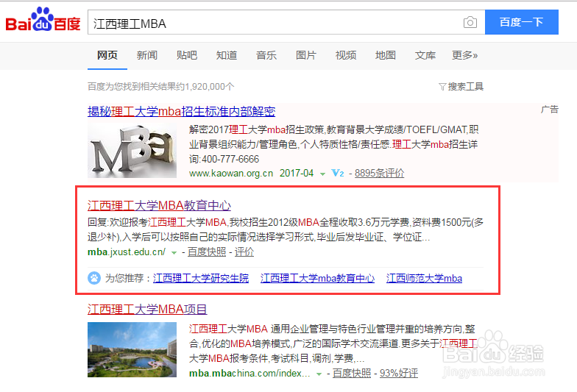
Task: Click the MBA 3D letters ad thumbnail
Action: pos(132,150)
